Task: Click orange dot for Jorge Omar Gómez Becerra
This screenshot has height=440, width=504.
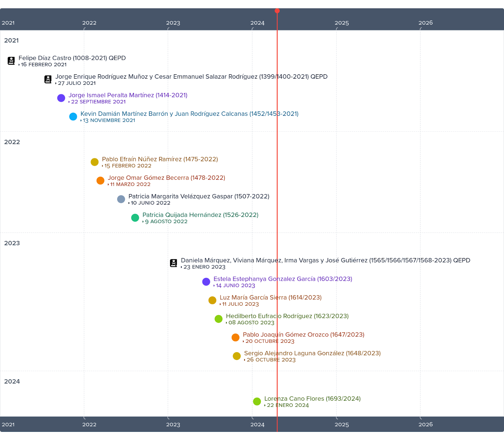Action: pyautogui.click(x=100, y=180)
